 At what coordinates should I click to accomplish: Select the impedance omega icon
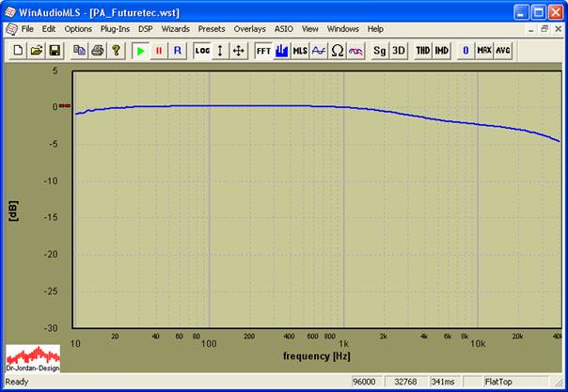337,51
